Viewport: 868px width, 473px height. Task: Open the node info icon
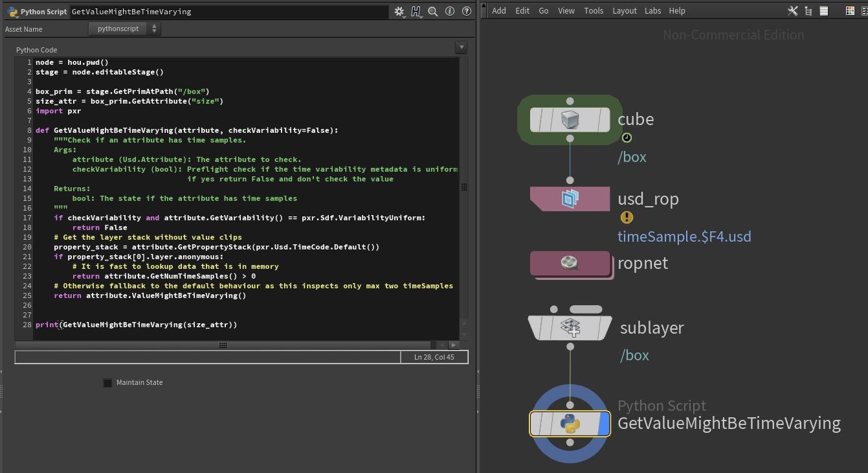450,11
